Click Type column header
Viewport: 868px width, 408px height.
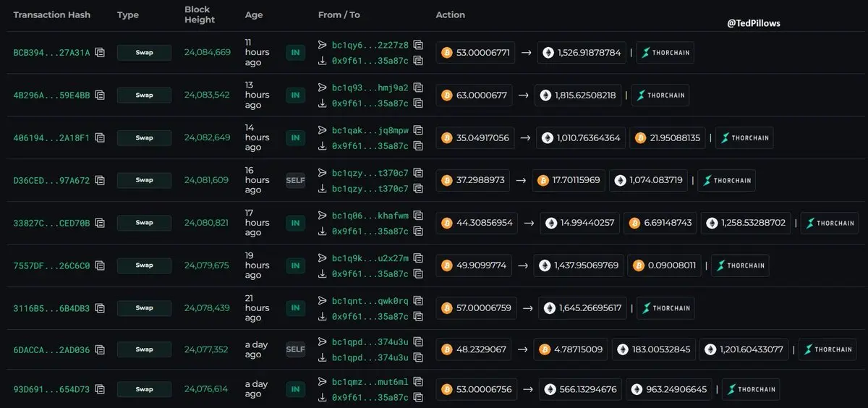[x=128, y=15]
